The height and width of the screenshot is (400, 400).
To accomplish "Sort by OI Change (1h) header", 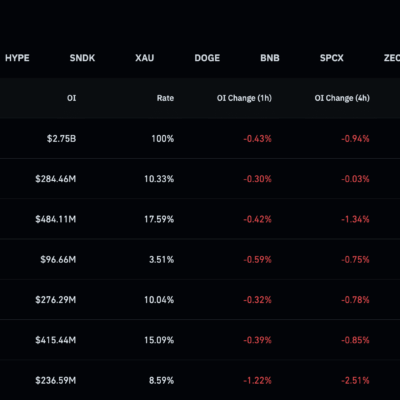I will tap(244, 98).
